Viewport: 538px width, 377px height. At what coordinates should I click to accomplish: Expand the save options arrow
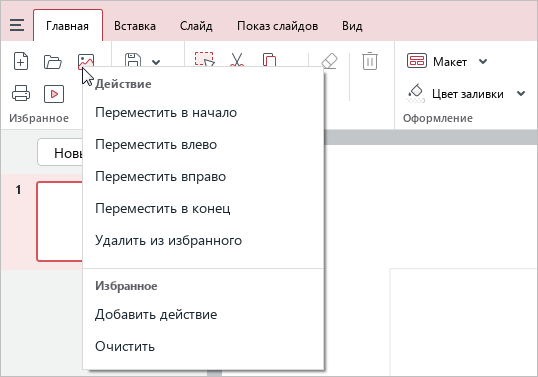[x=156, y=62]
